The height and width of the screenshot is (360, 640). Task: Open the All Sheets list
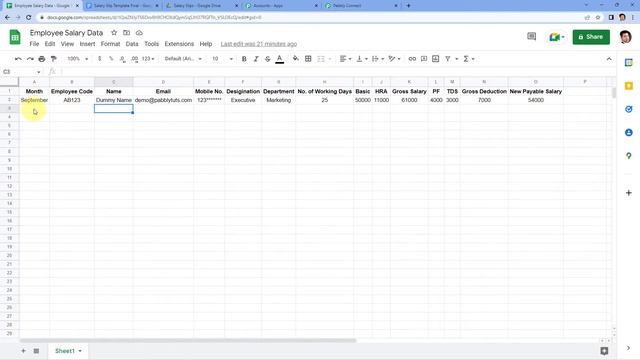[36, 351]
